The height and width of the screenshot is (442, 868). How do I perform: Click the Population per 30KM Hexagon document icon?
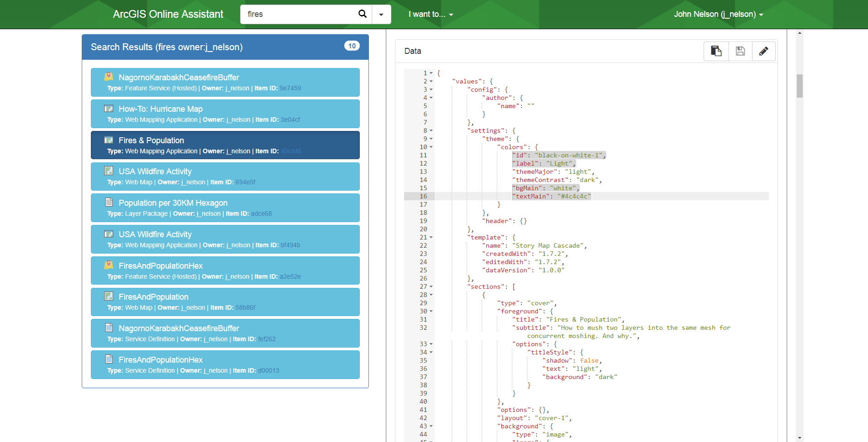tap(109, 202)
